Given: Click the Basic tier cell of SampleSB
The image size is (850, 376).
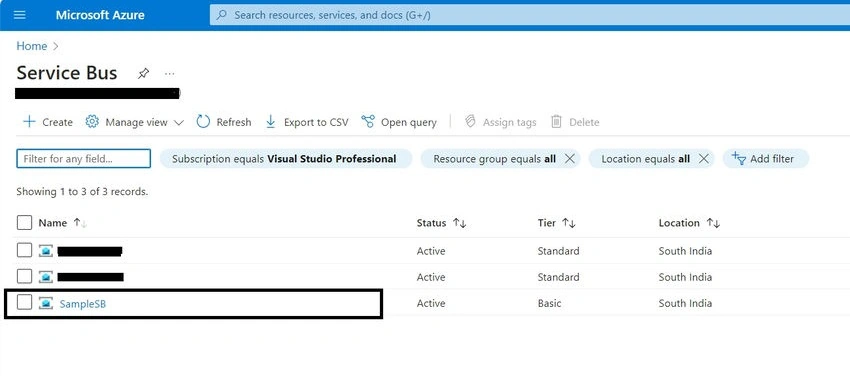Looking at the screenshot, I should (x=549, y=303).
